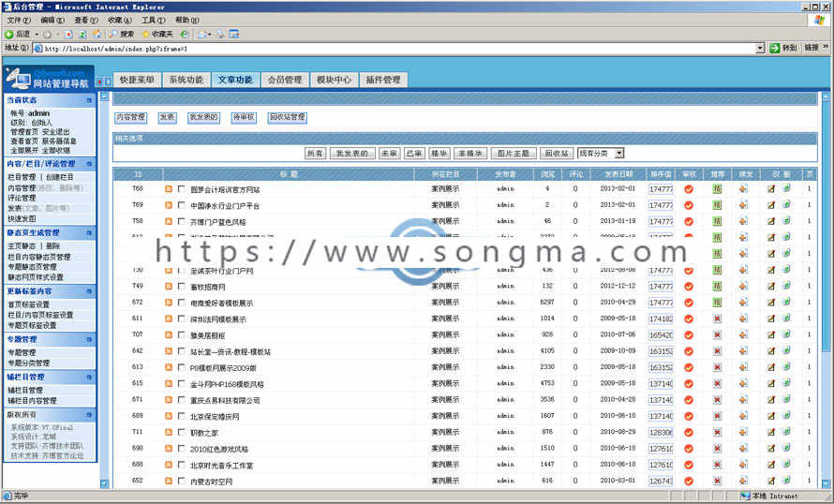Click the edit pencil icon for 电商爱好者模板展示
This screenshot has width=834, height=504.
[x=770, y=303]
